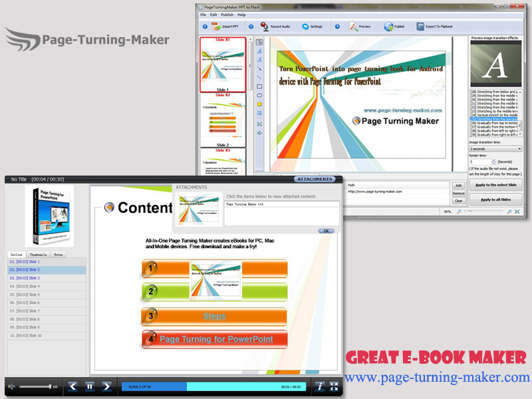Select the ellipse shape tool
The height and width of the screenshot is (399, 532).
tap(259, 95)
